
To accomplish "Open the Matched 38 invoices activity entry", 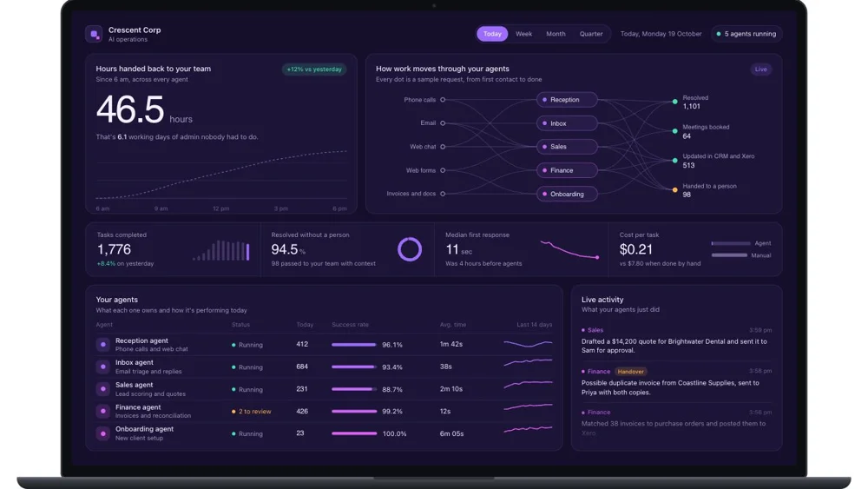I will tap(676, 422).
